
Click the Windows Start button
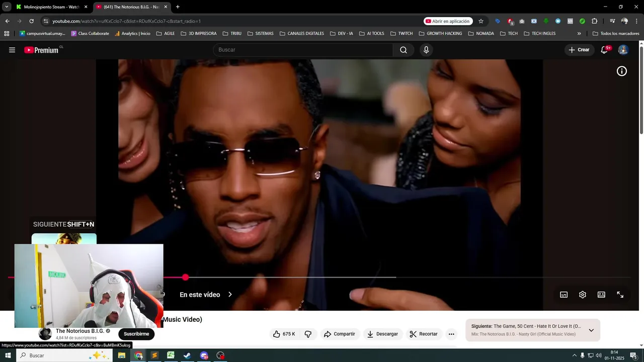pos(8,355)
